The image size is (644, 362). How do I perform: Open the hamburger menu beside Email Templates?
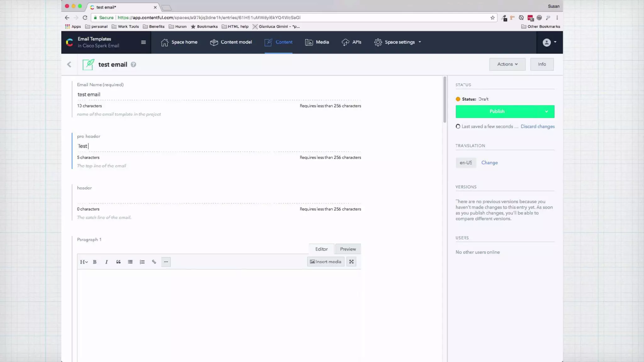(143, 42)
